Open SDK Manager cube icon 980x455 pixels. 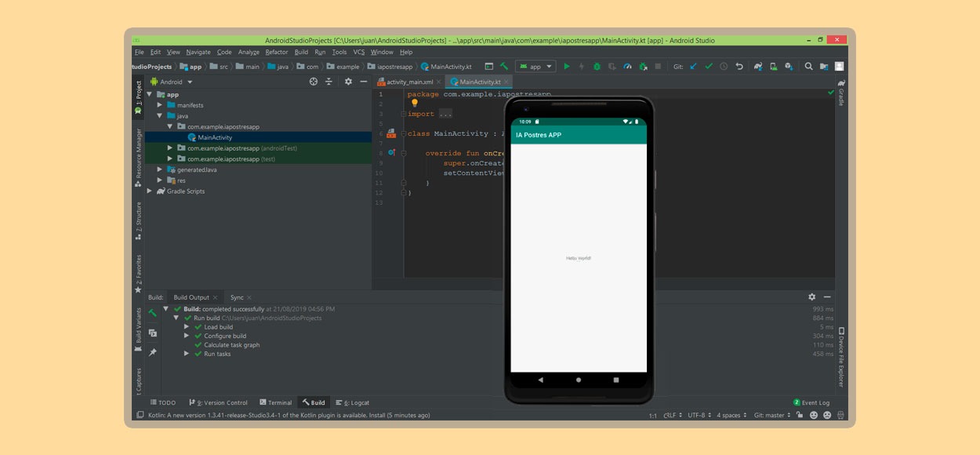point(789,67)
